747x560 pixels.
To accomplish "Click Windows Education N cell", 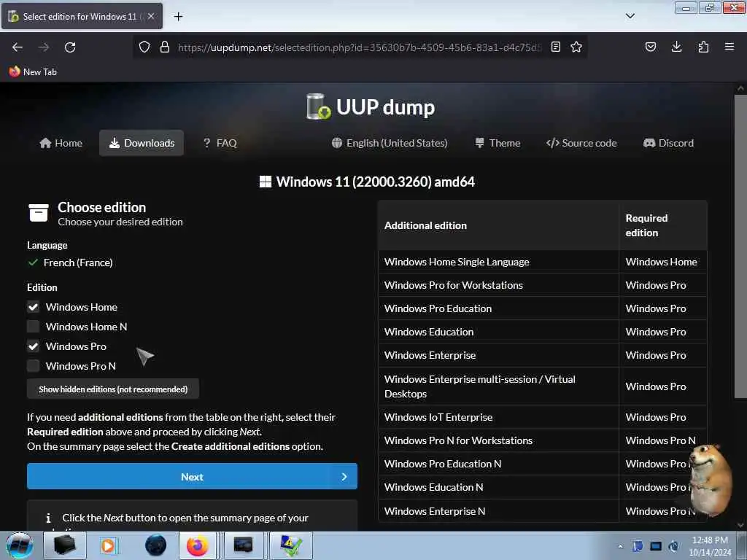I will (x=498, y=487).
